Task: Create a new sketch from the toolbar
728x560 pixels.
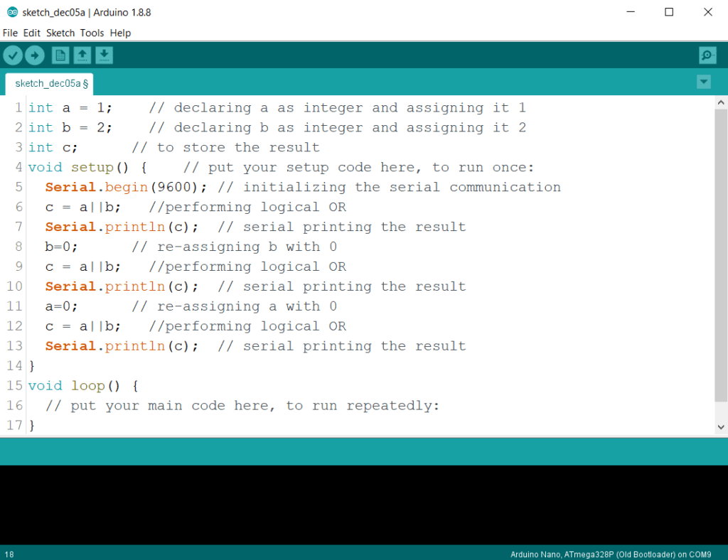Action: coord(60,55)
